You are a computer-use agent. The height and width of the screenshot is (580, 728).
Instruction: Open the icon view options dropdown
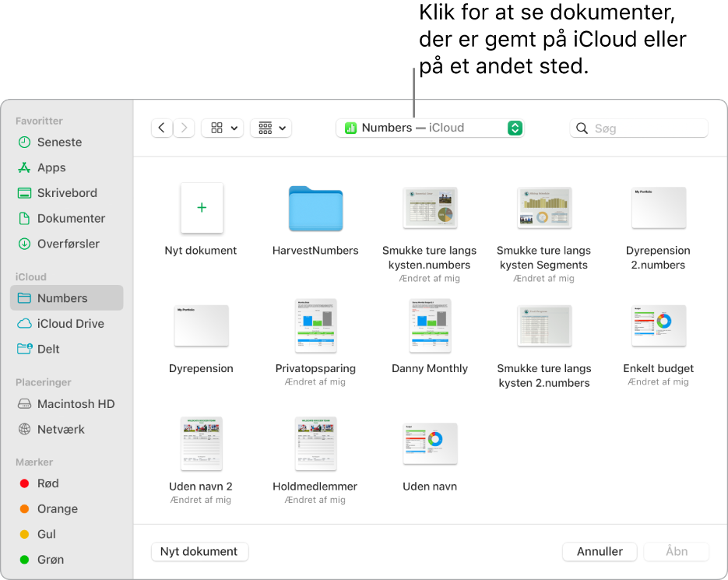click(x=223, y=128)
